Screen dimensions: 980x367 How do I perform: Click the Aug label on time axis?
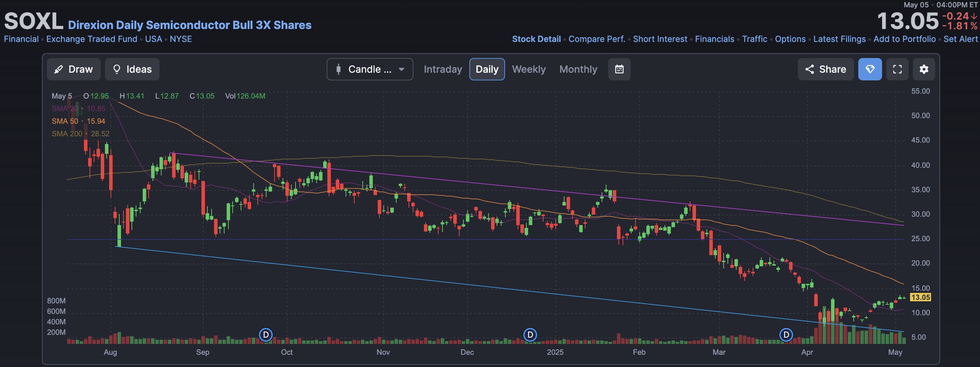110,352
